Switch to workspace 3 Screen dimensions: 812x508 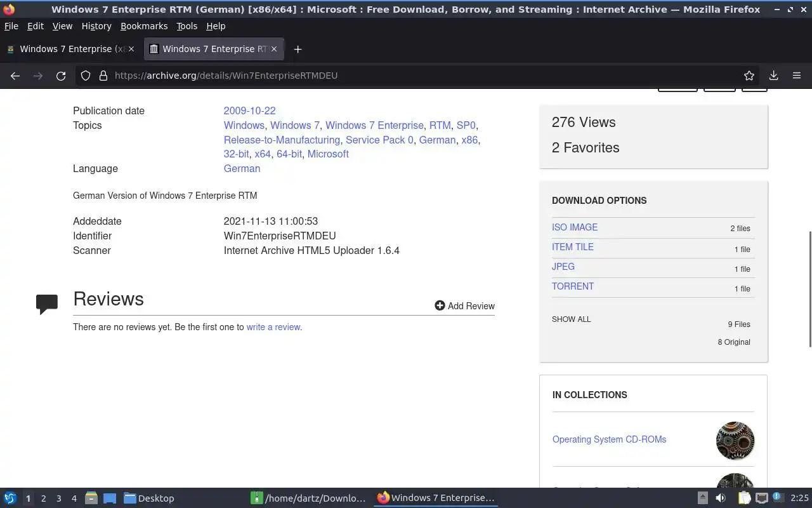pos(58,498)
